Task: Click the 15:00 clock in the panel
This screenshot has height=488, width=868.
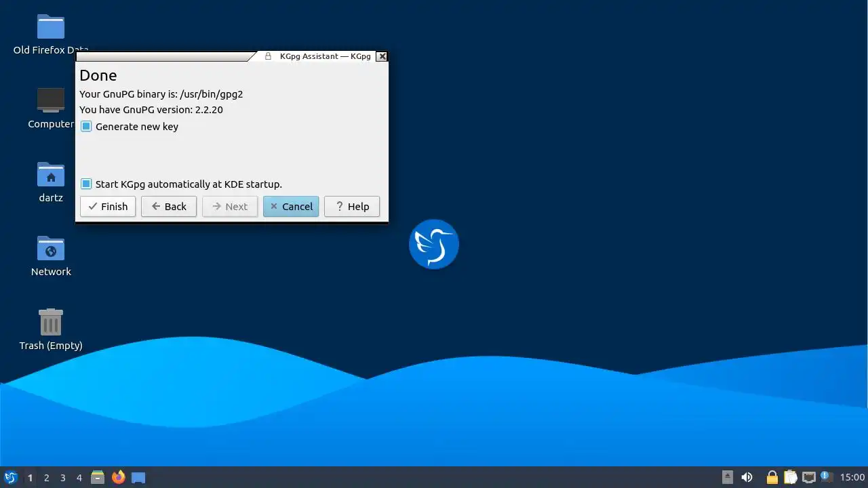Action: click(852, 478)
